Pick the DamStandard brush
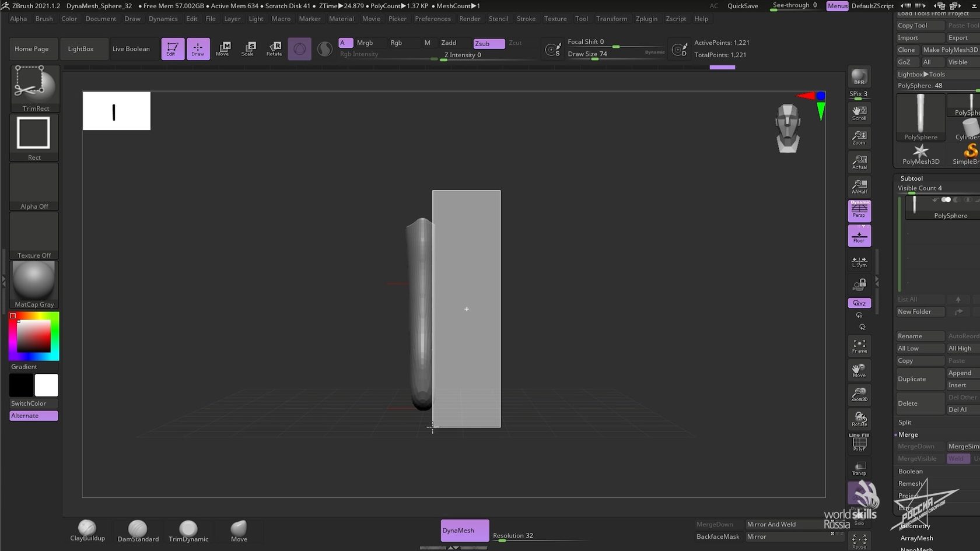The image size is (980, 551). 138,531
